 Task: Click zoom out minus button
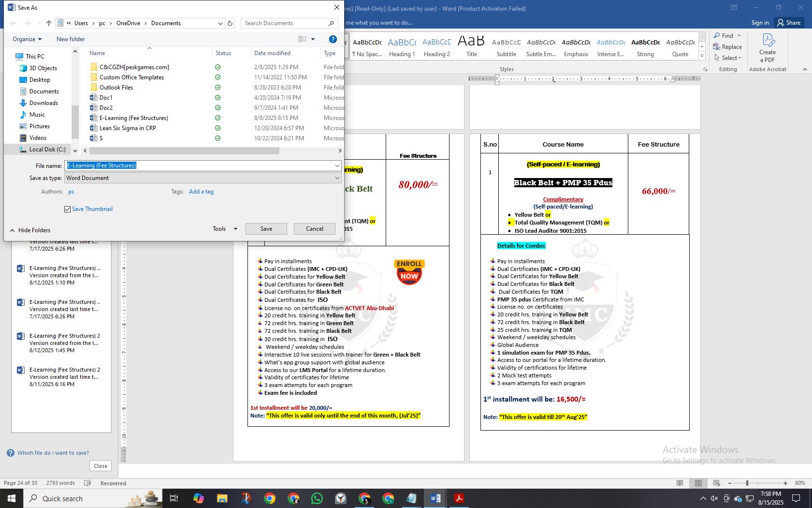[730, 483]
